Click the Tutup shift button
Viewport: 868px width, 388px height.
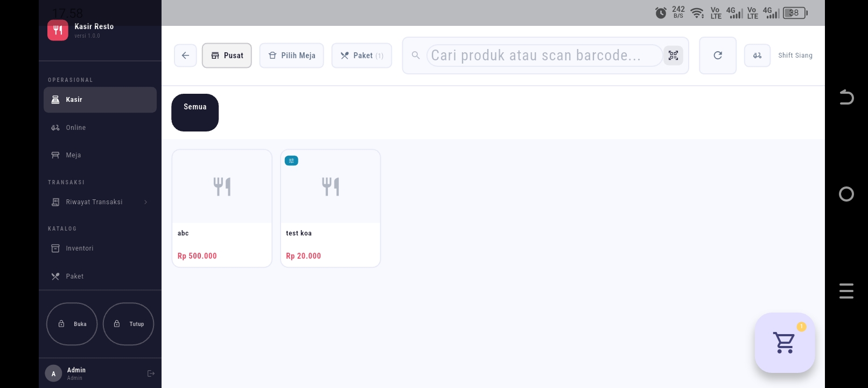pyautogui.click(x=128, y=324)
